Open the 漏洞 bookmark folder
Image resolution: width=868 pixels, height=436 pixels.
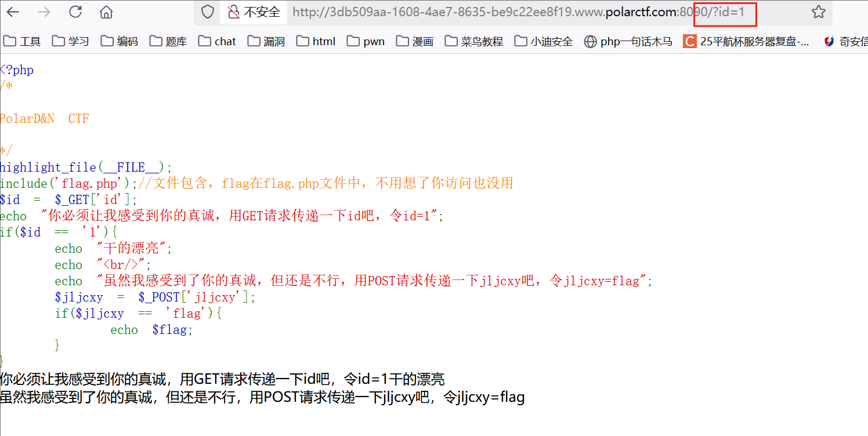click(266, 41)
